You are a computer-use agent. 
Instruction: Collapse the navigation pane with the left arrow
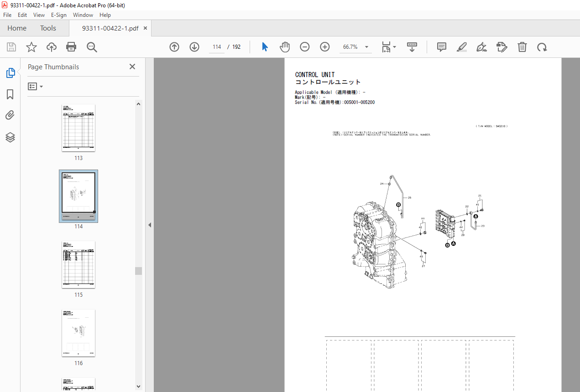pyautogui.click(x=149, y=225)
